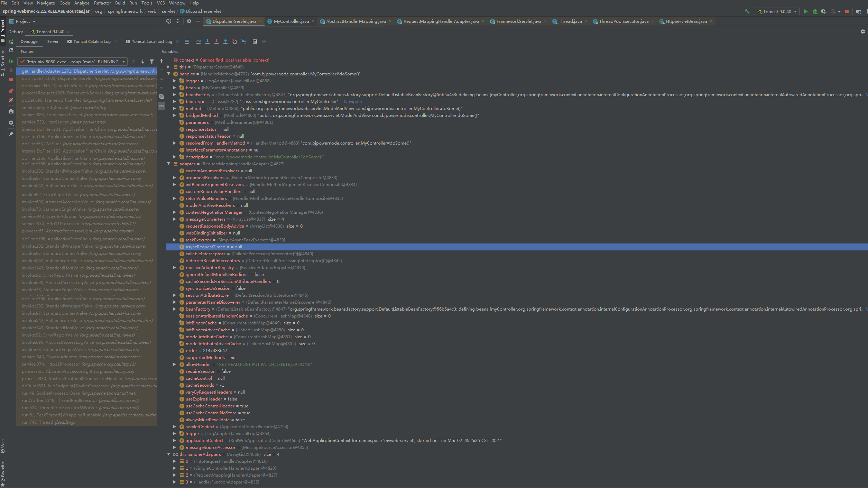Screen dimensions: 868x488
Task: Toggle Show Watches glasses icon
Action: [x=161, y=106]
